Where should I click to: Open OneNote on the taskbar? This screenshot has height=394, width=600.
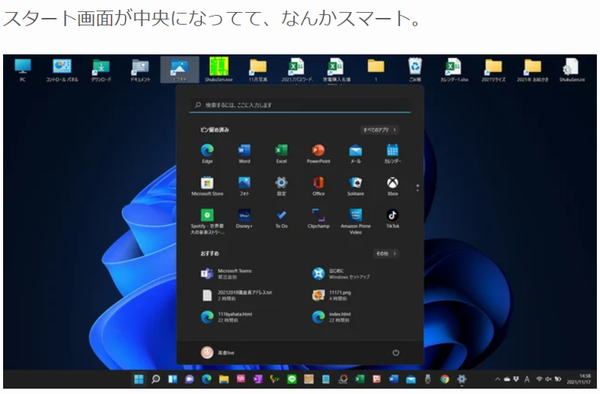click(258, 379)
